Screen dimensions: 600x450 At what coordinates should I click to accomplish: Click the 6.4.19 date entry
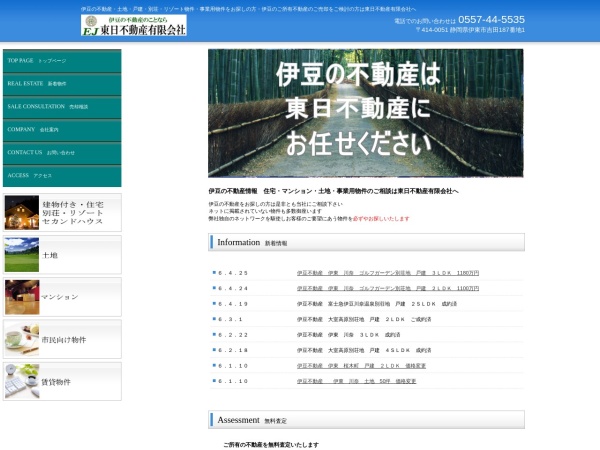(233, 304)
